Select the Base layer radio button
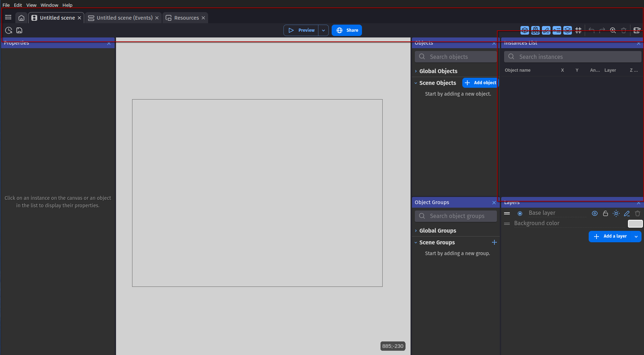 tap(520, 213)
